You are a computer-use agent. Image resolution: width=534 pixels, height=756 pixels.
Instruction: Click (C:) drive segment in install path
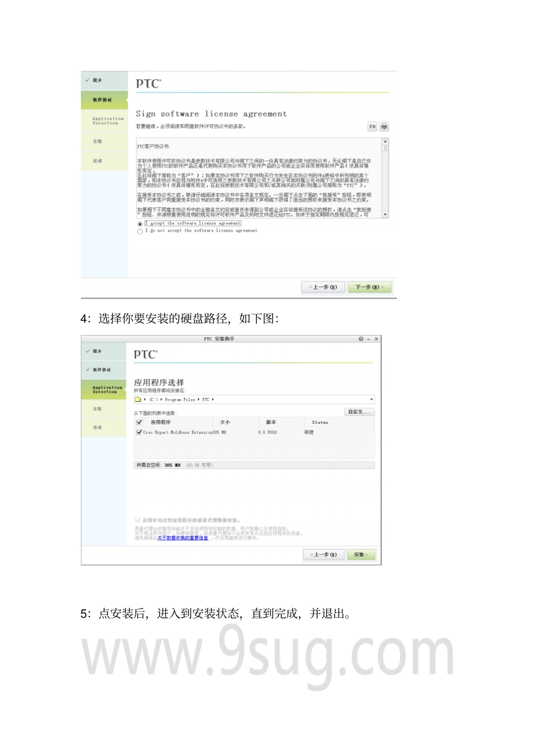(x=153, y=400)
